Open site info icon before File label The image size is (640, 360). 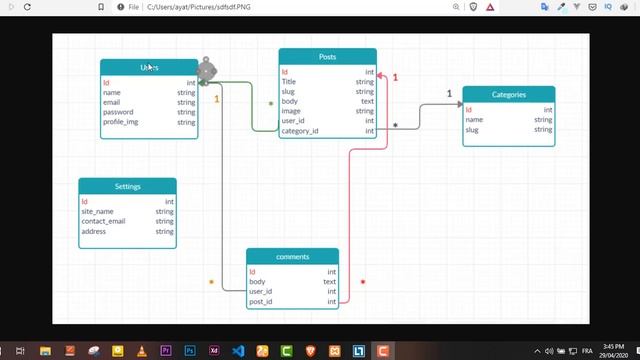tap(120, 7)
